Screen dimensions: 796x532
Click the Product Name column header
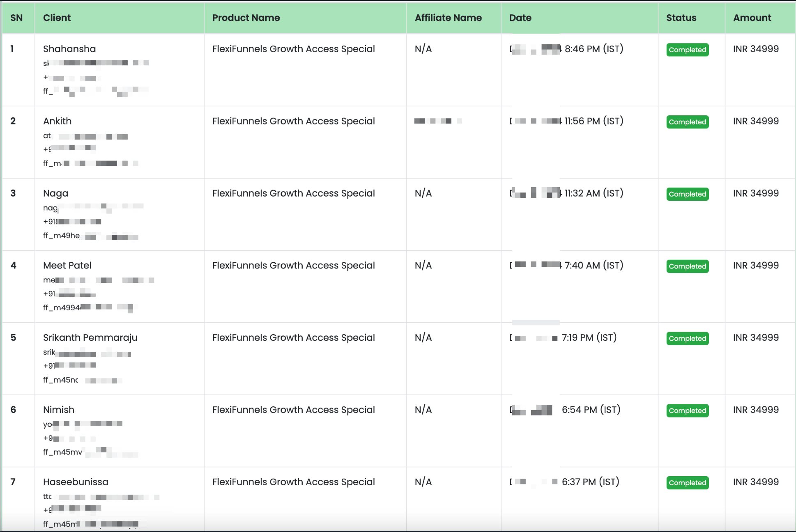tap(246, 18)
